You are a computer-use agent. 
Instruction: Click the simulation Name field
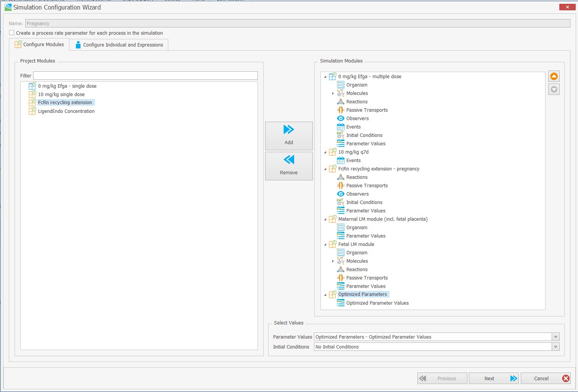tap(298, 23)
